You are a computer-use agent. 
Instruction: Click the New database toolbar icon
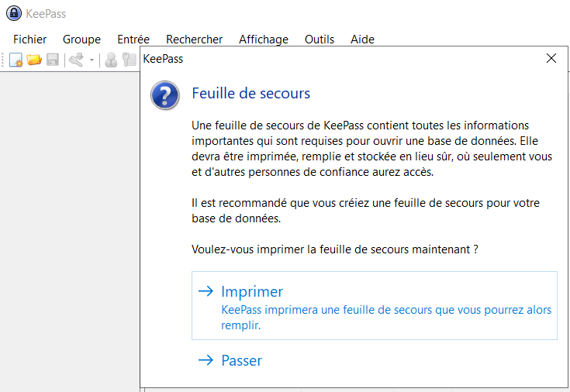16,60
